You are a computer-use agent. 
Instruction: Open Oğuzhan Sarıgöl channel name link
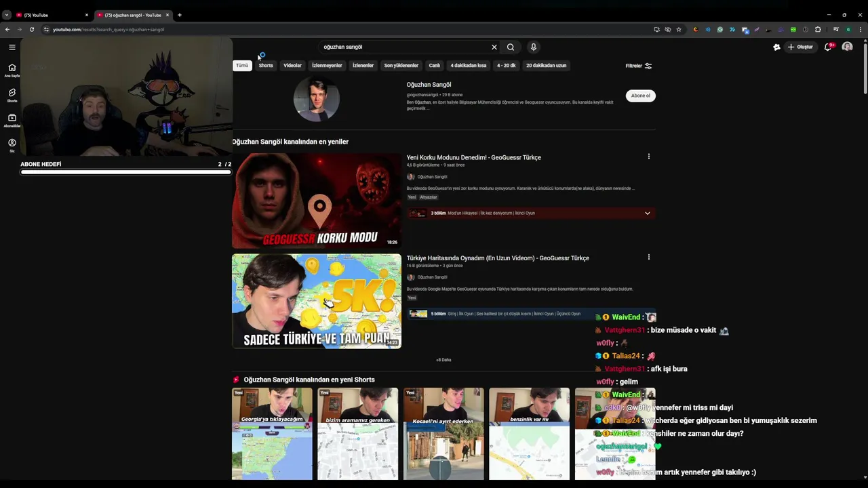[429, 85]
